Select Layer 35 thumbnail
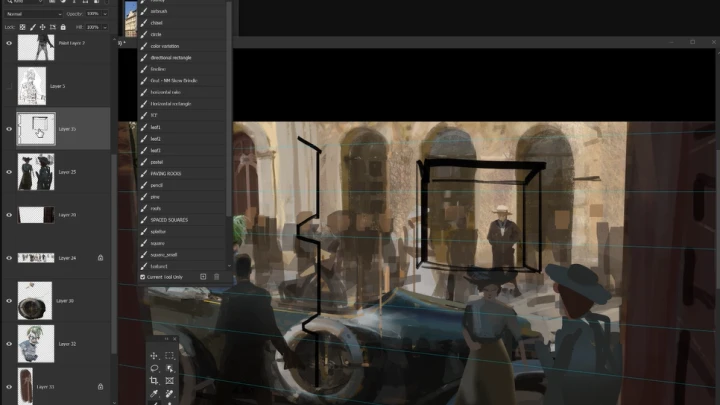 tap(36, 129)
